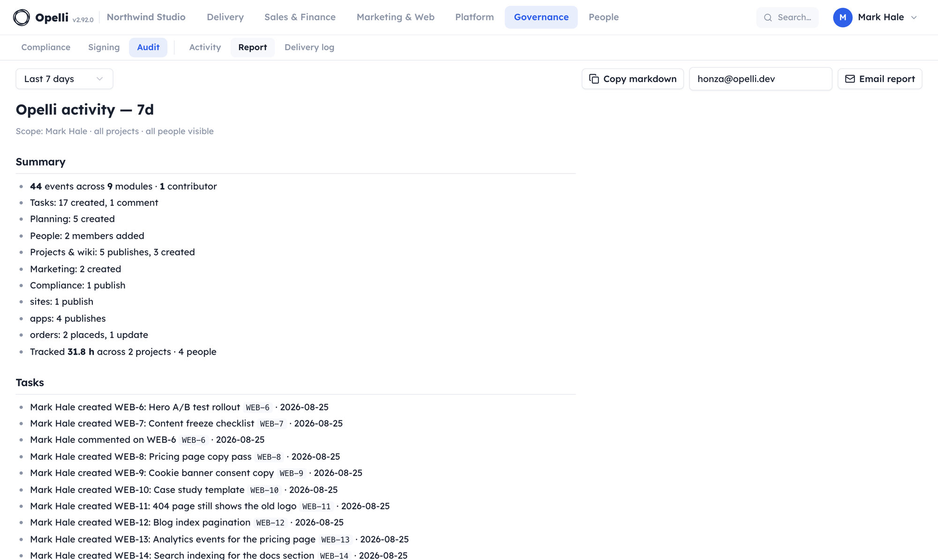
Task: Click the 'Scope: Mark Hale' line
Action: point(114,131)
